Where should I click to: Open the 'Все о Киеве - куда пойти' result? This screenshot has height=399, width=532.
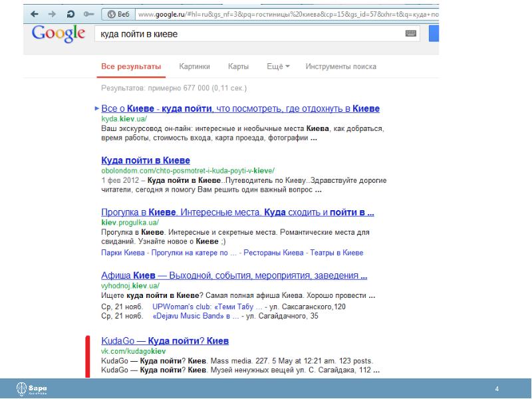point(240,108)
